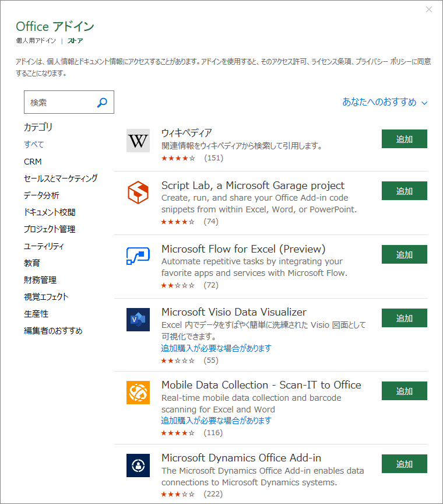Open Microsoft Dynamics Office Add-in title
Viewport: 443px width, 504px height.
[241, 458]
